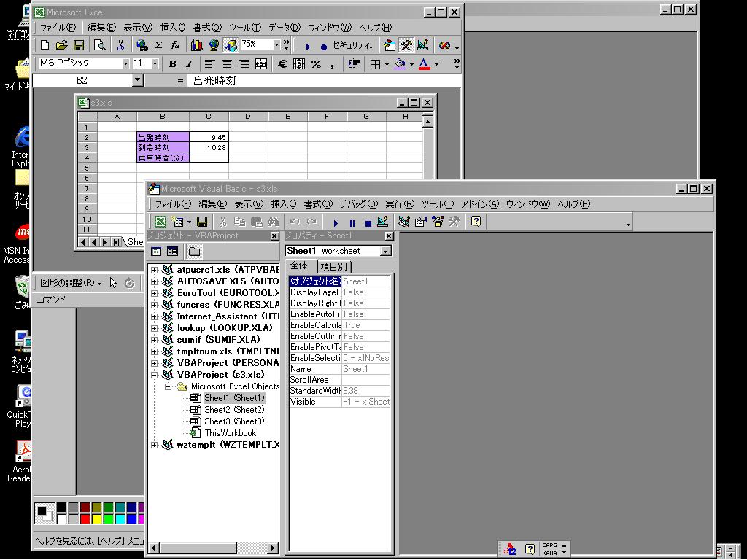Open Print Preview in Excel toolbar
This screenshot has height=560, width=747.
(99, 45)
